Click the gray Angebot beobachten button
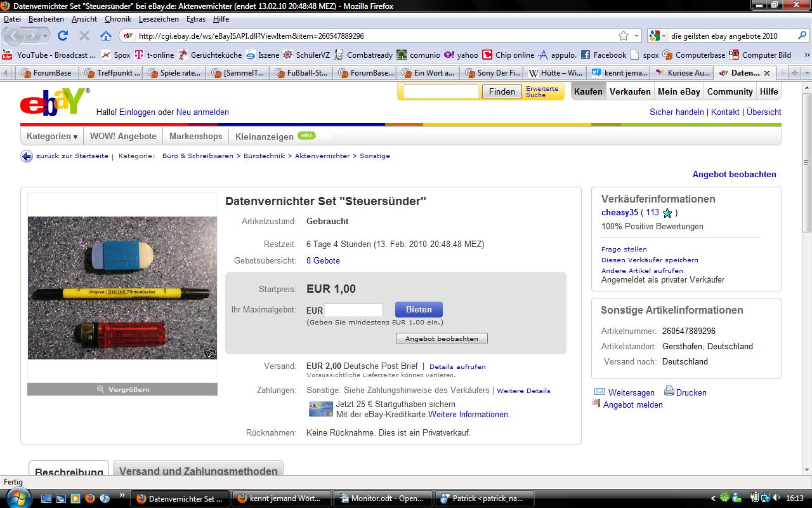The width and height of the screenshot is (812, 508). pyautogui.click(x=442, y=338)
